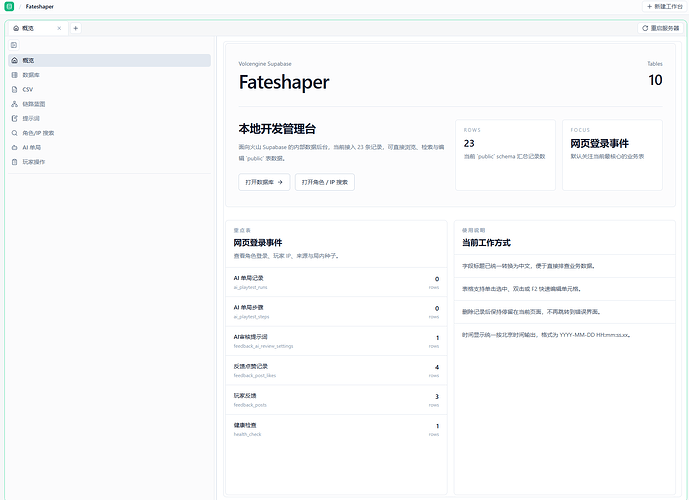Open 链路蓝图 in the sidebar
The width and height of the screenshot is (689, 500).
click(109, 104)
